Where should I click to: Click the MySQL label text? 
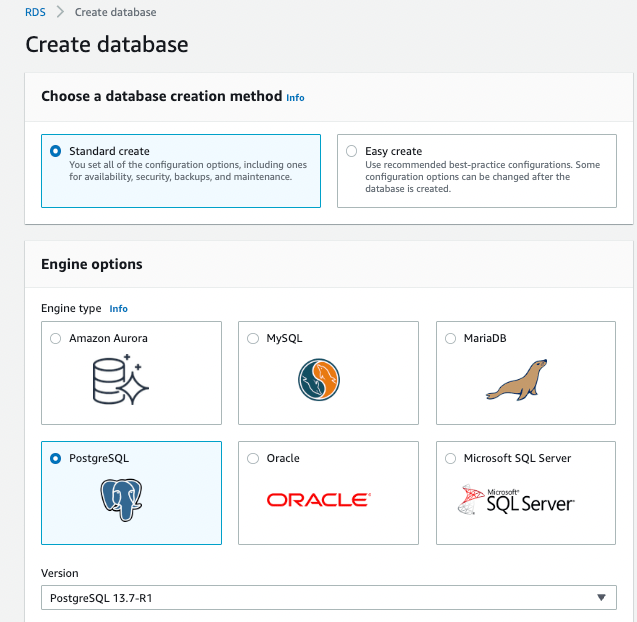[x=284, y=338]
